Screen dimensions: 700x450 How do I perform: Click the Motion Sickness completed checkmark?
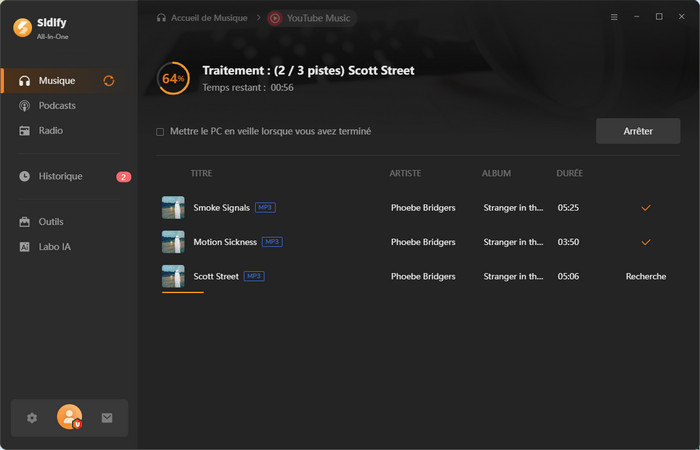point(645,242)
